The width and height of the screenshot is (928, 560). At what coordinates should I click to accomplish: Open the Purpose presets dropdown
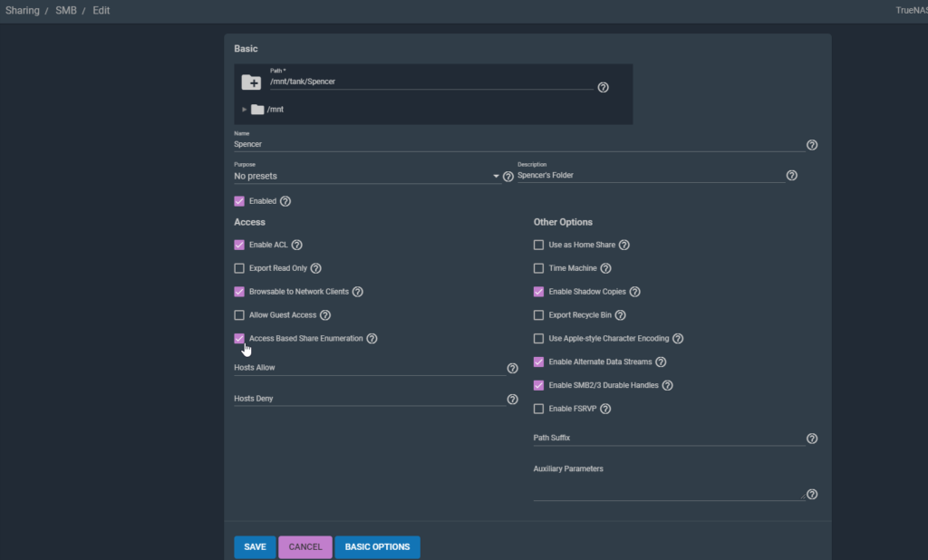tap(367, 177)
